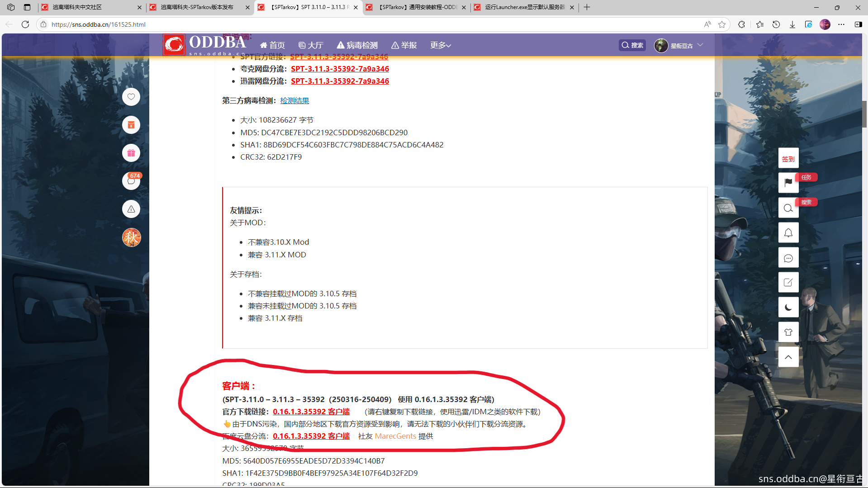Open 病毒检测 virus scan menu item

[x=357, y=45]
